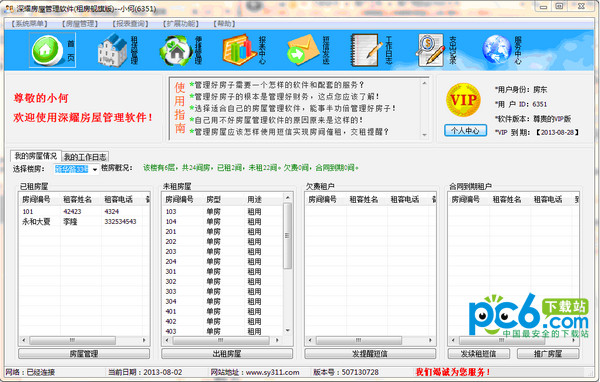This screenshot has width=600, height=382.
Task: Click the usage guide scroll-down arrow
Action: tap(424, 135)
